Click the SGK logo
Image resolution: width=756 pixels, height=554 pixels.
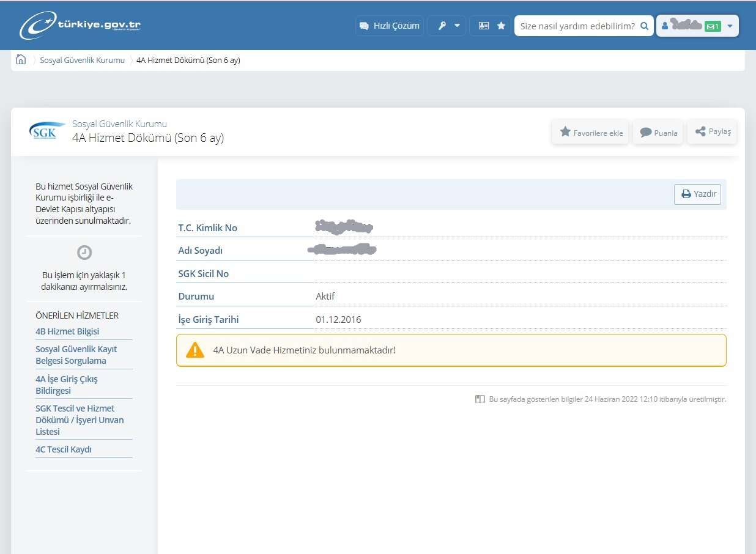(x=46, y=131)
